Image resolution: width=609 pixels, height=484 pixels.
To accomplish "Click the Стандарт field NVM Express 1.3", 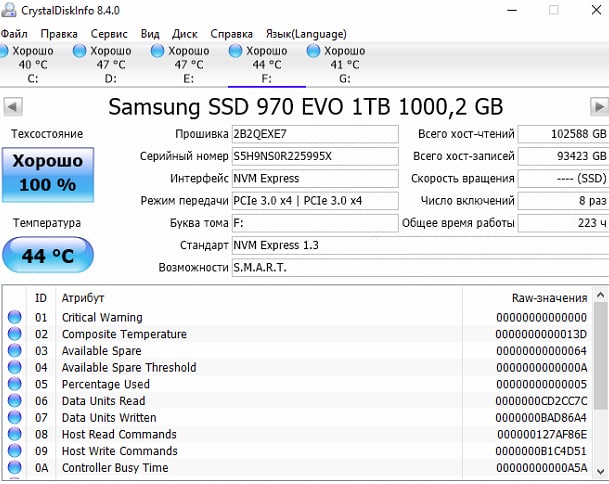I will (420, 245).
